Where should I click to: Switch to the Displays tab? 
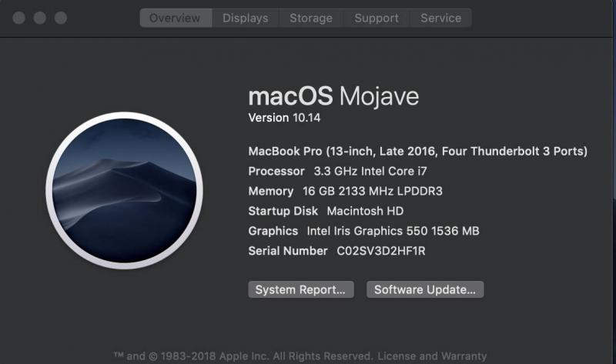246,18
